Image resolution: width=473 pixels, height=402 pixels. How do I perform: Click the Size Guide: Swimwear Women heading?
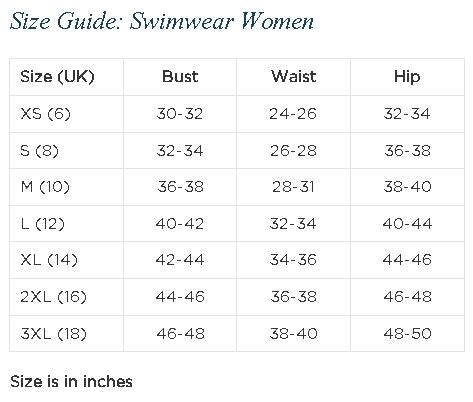(x=162, y=21)
